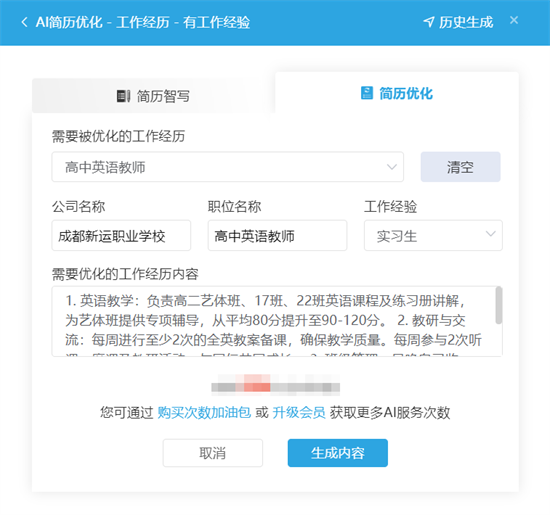Select the 简历优化 tab
Viewport: 550px width, 515px height.
[x=397, y=93]
